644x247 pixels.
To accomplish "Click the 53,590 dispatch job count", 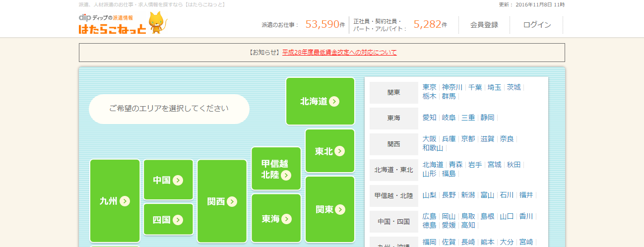I will (x=324, y=24).
